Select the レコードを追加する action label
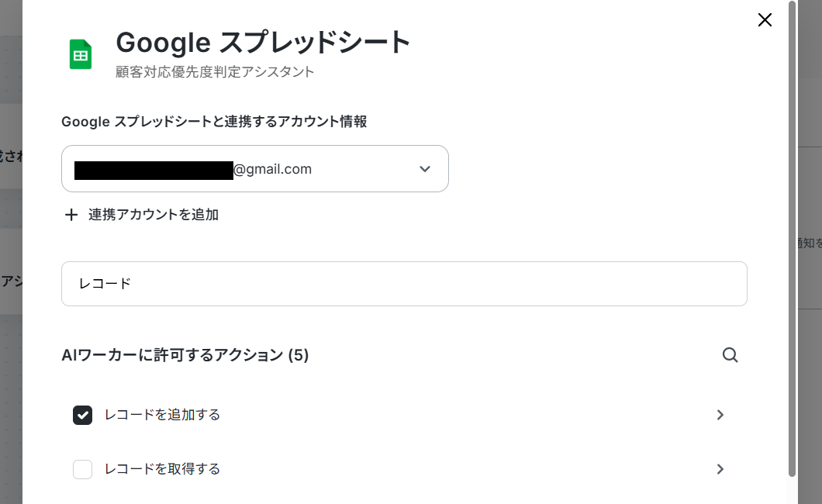Screen dimensions: 822x504 click(163, 415)
